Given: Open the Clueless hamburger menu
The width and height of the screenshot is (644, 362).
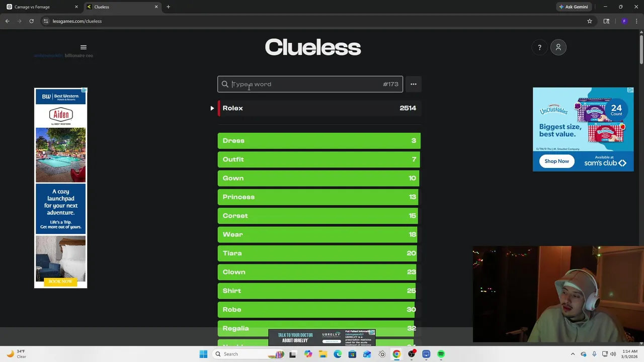Looking at the screenshot, I should point(84,47).
